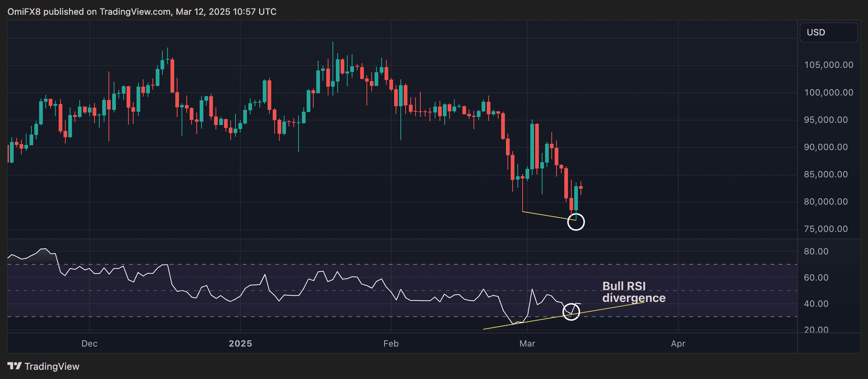Click the white circle marking the price low
The height and width of the screenshot is (379, 868).
coord(576,222)
